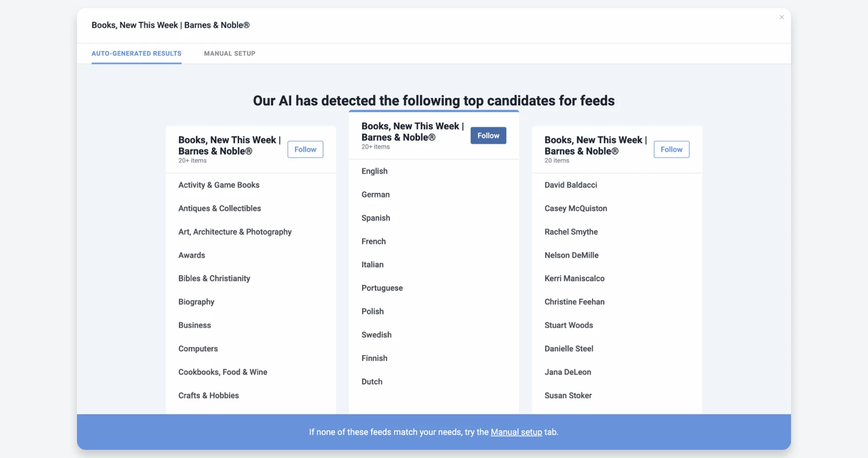The width and height of the screenshot is (868, 458).
Task: Select Art, Architecture & Photography entry
Action: coord(235,232)
